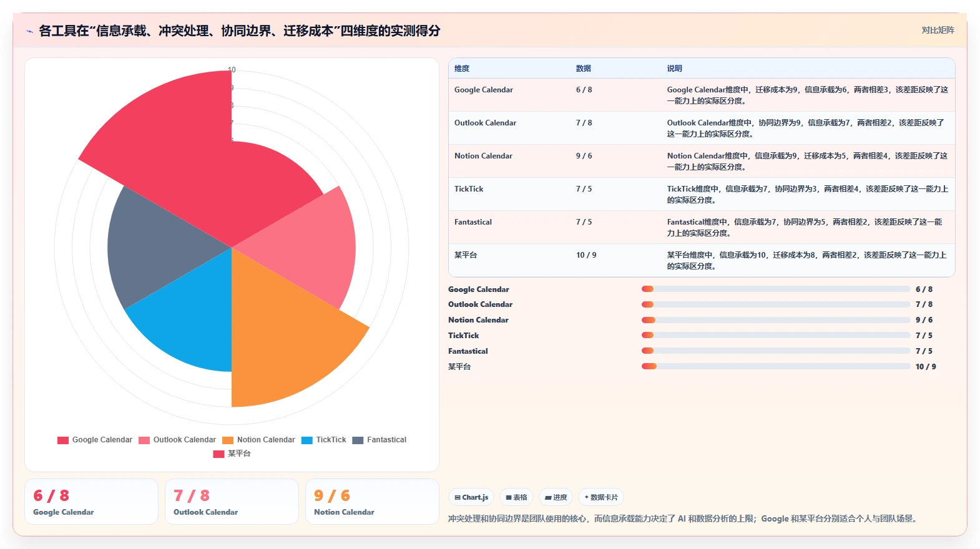Open the 9 / 6 Notion Calendar card

372,502
